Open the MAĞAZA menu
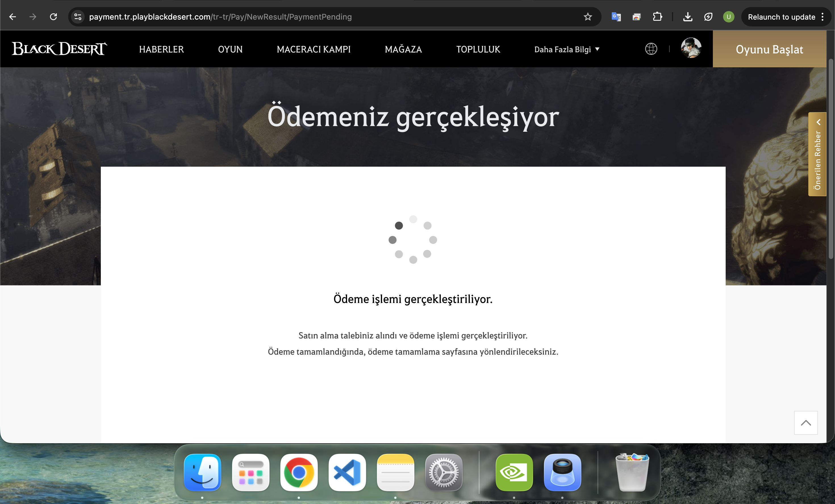 coord(403,49)
